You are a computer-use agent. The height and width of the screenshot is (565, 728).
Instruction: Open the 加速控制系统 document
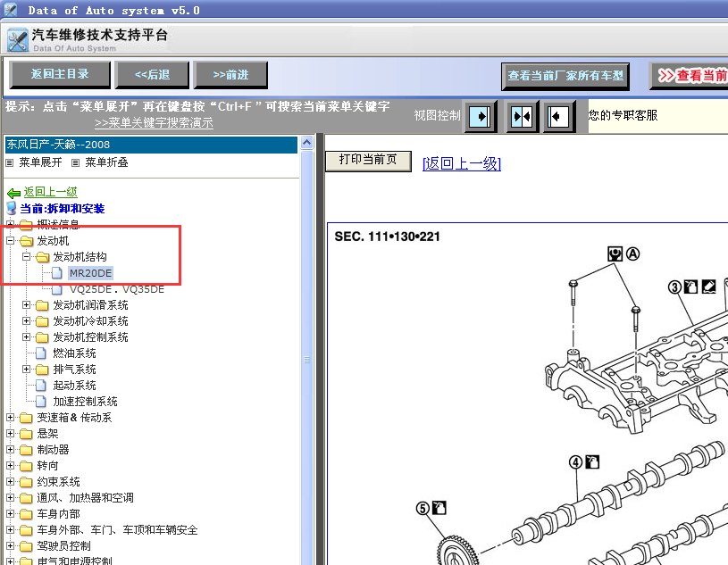(85, 402)
